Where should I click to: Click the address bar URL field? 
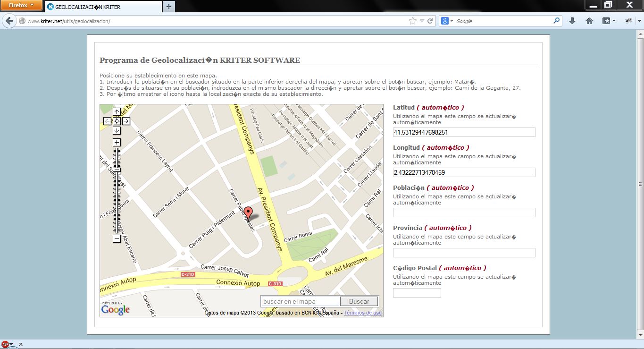[x=217, y=21]
